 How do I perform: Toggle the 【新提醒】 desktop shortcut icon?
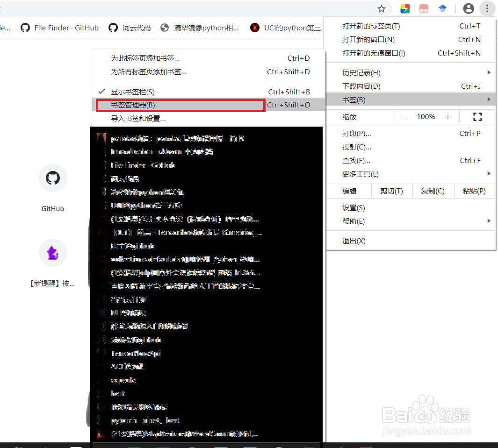[x=52, y=253]
